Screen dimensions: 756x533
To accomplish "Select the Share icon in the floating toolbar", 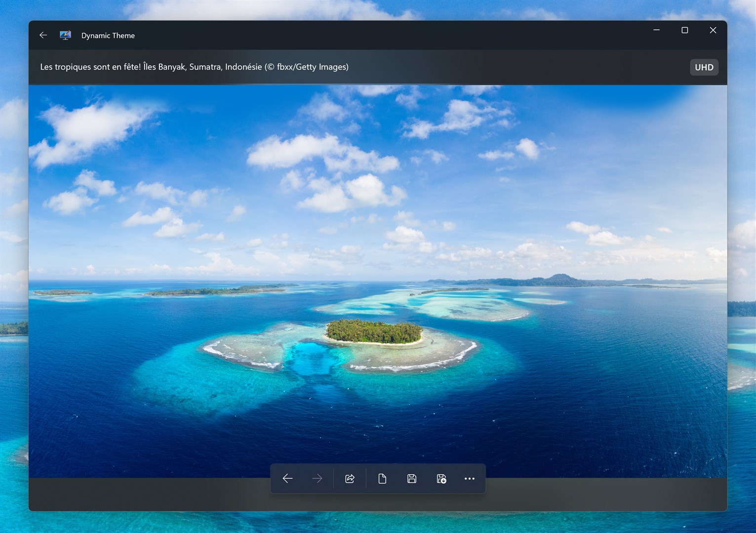I will [x=350, y=478].
